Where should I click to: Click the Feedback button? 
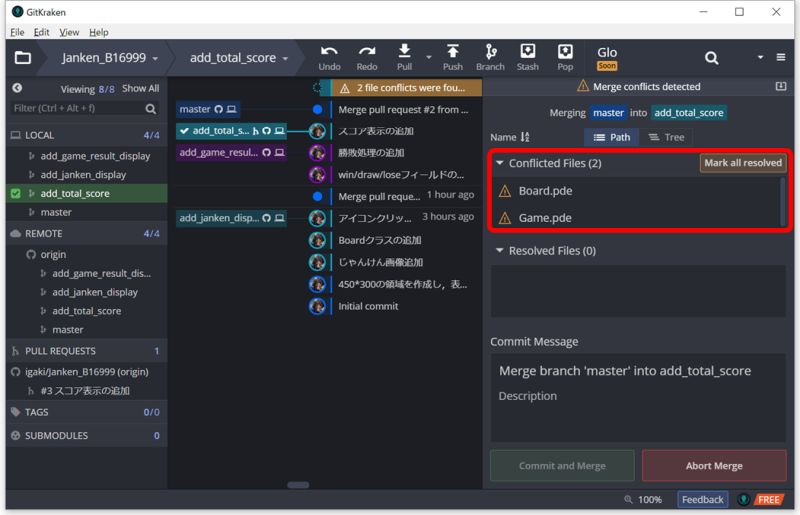(703, 499)
